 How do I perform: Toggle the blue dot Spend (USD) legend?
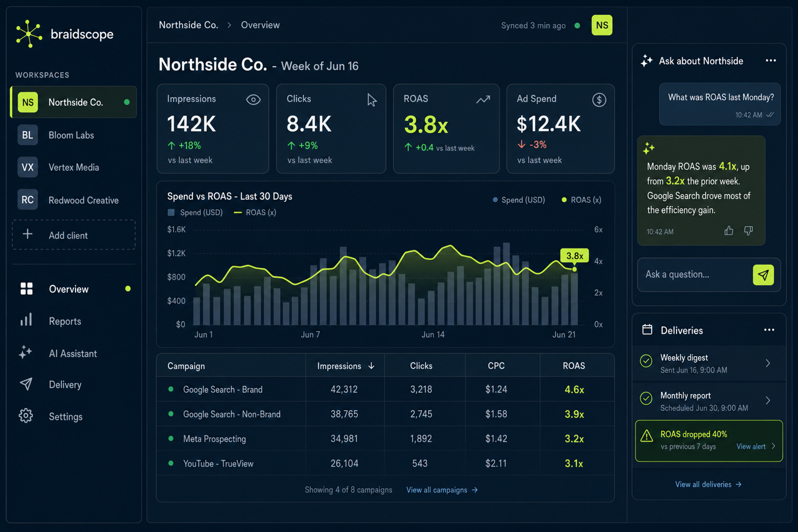pos(519,200)
